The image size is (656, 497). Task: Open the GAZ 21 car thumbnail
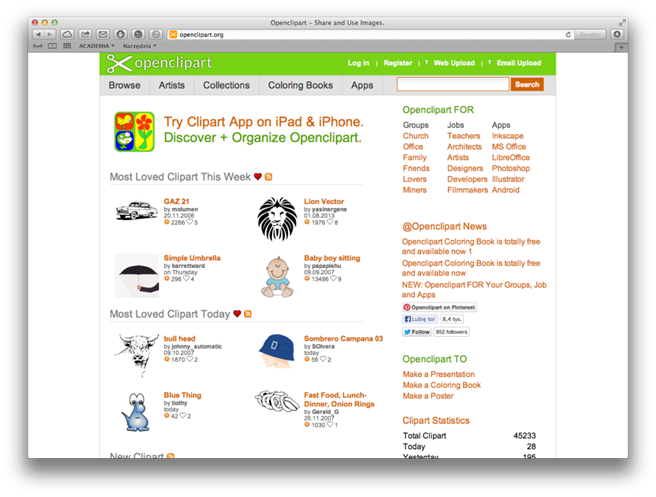[x=136, y=210]
